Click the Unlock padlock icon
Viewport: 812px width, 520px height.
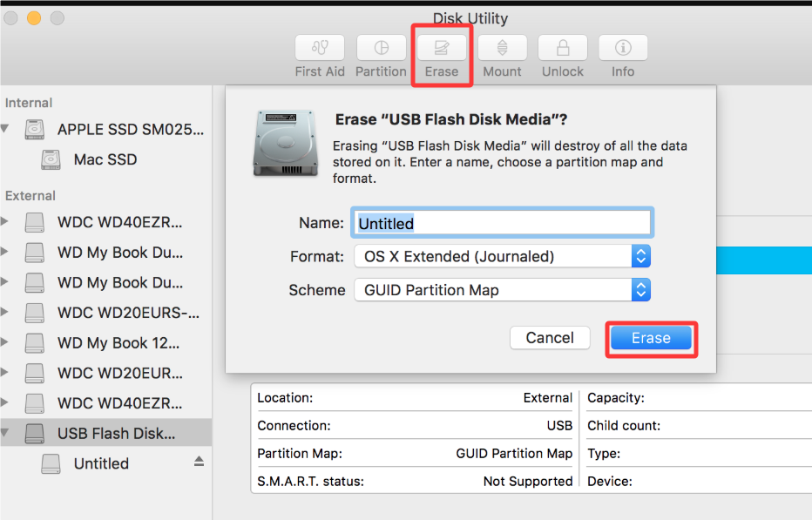(563, 48)
